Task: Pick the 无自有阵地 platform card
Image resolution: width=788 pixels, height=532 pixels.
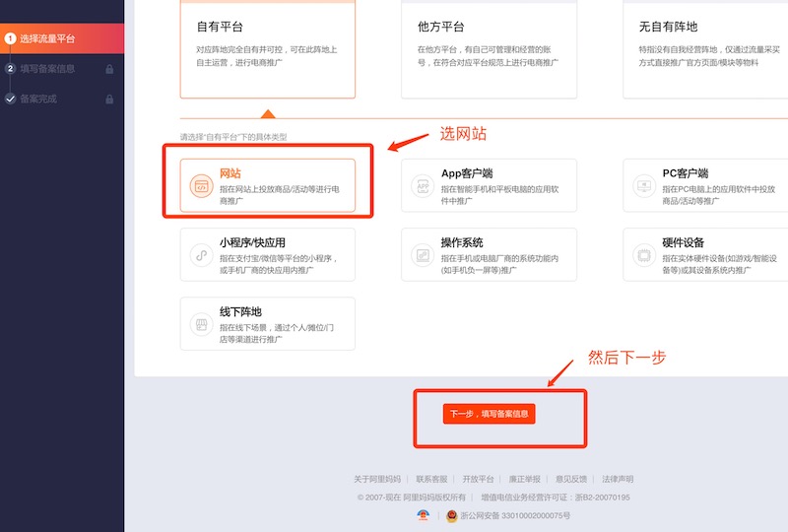Action: point(705,47)
